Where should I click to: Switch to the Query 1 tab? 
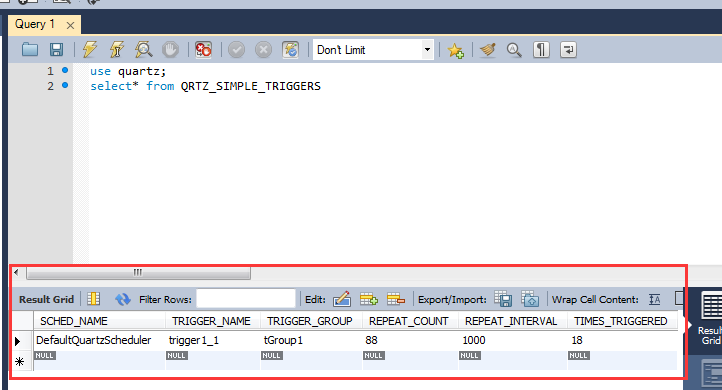pos(35,24)
